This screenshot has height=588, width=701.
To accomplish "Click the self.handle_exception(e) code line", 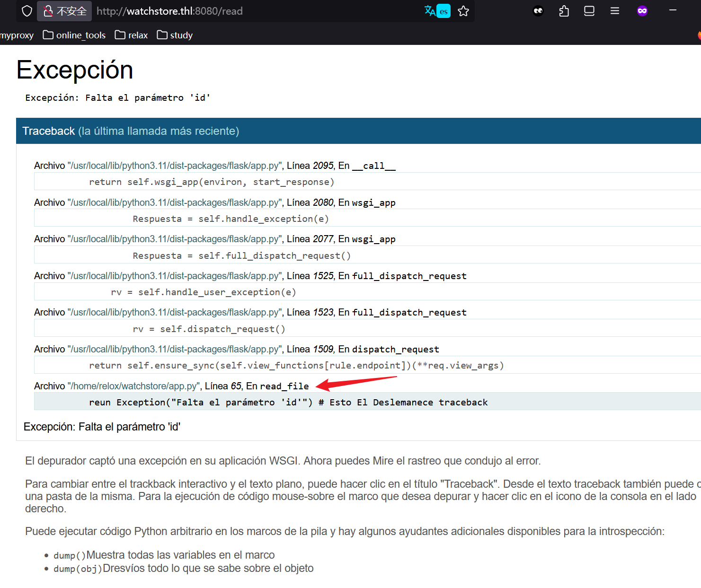I will (x=231, y=219).
